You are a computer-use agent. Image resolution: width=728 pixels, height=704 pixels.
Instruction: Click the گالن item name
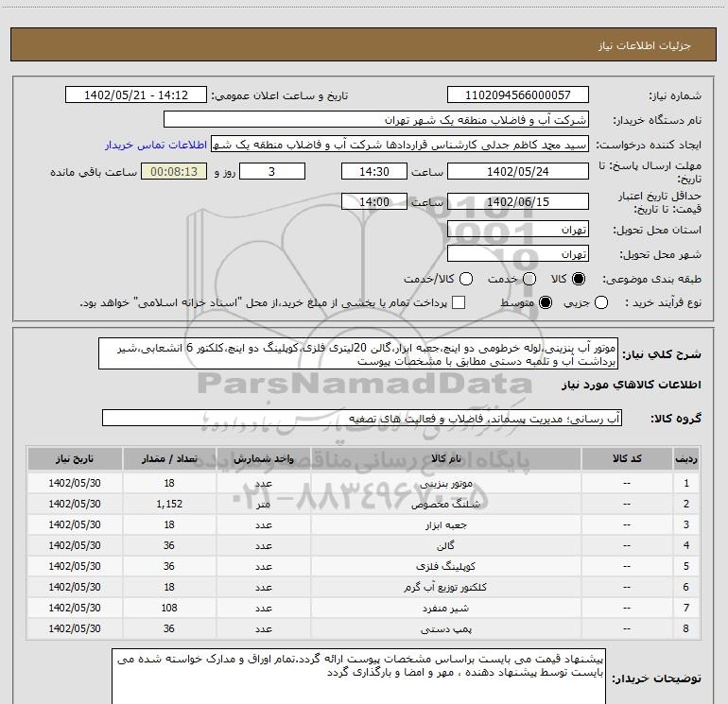(445, 546)
